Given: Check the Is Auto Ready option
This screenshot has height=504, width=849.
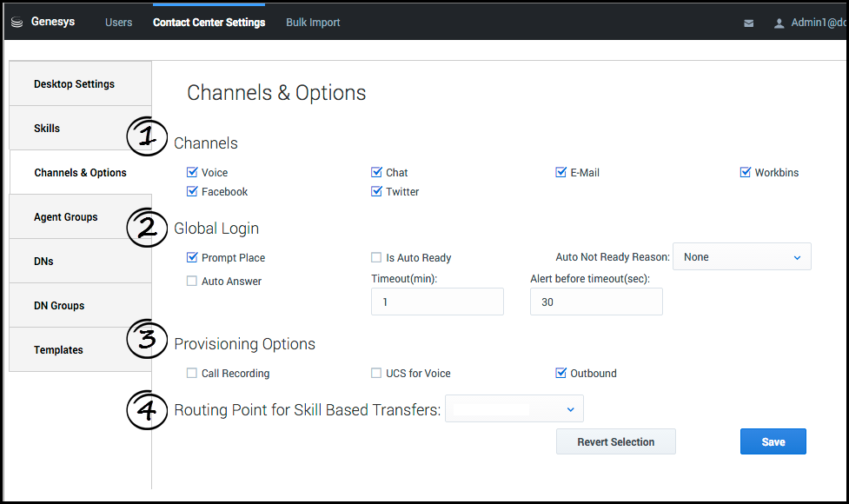Looking at the screenshot, I should 376,258.
